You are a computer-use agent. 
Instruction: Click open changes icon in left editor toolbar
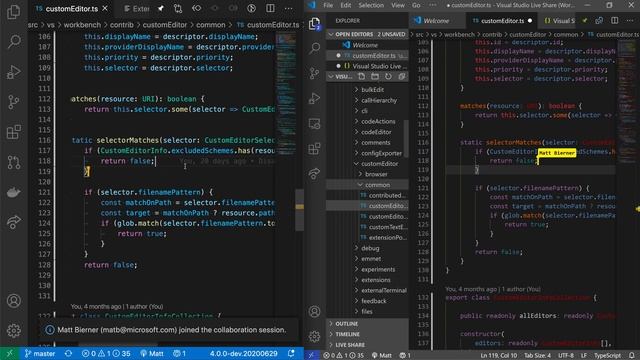(197, 9)
